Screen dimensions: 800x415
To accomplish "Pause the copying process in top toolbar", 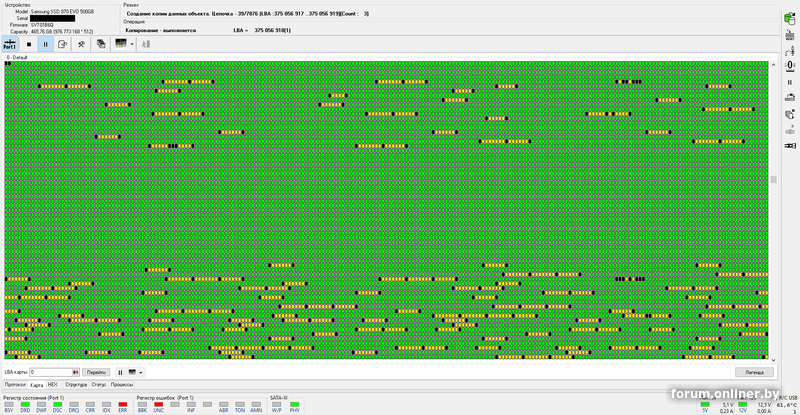I will (45, 44).
